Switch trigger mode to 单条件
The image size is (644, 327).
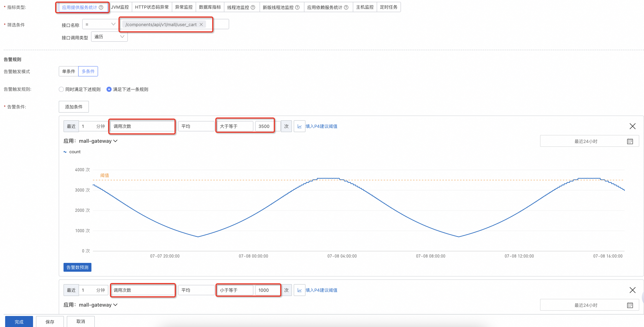click(x=68, y=71)
